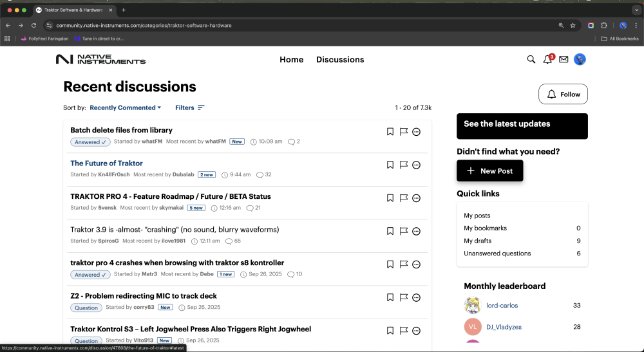644x352 pixels.
Task: Open a new browser tab
Action: 124,10
